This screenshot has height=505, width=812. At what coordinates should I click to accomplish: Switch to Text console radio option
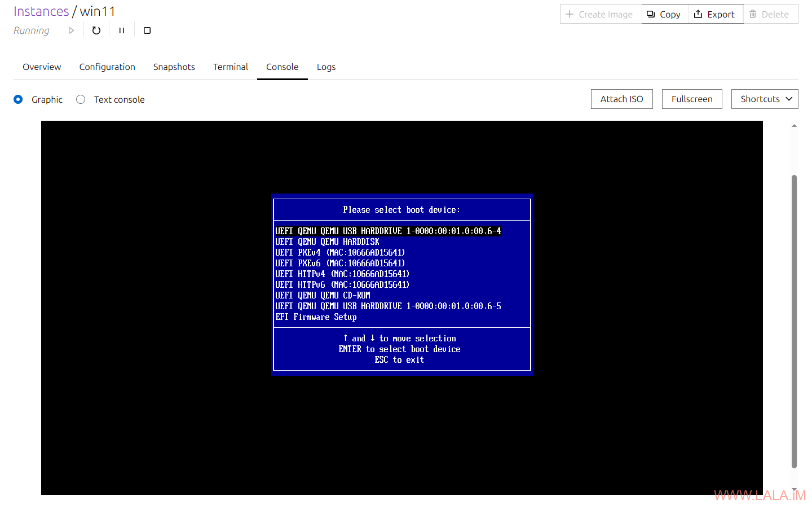point(81,99)
